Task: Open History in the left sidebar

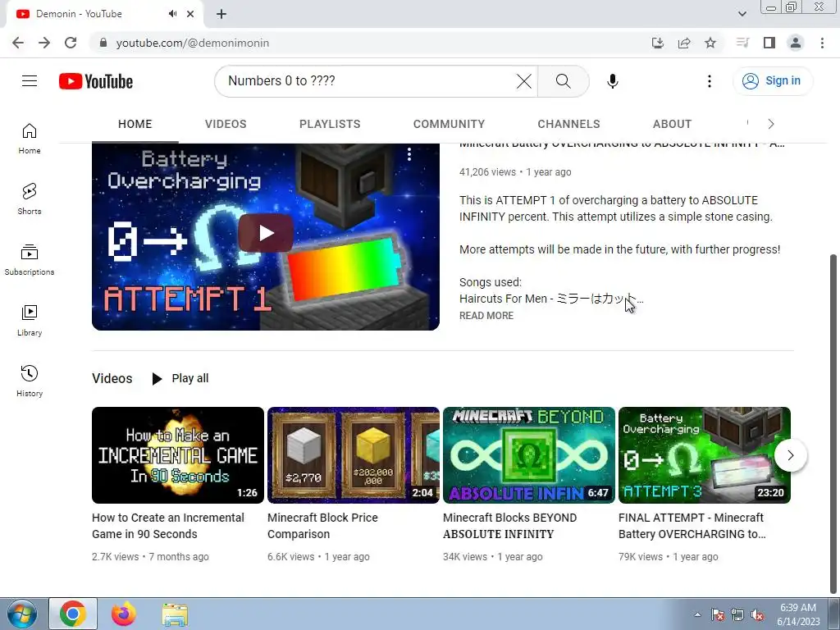Action: [x=30, y=381]
